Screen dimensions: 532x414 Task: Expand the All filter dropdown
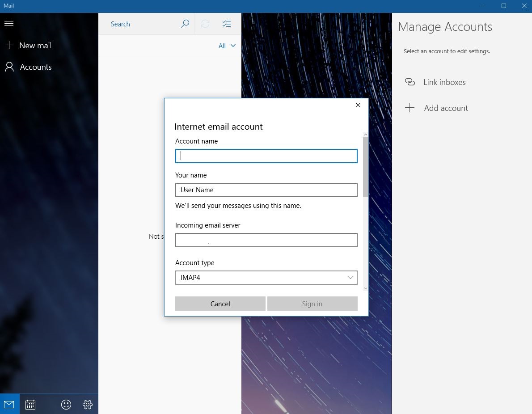[227, 46]
